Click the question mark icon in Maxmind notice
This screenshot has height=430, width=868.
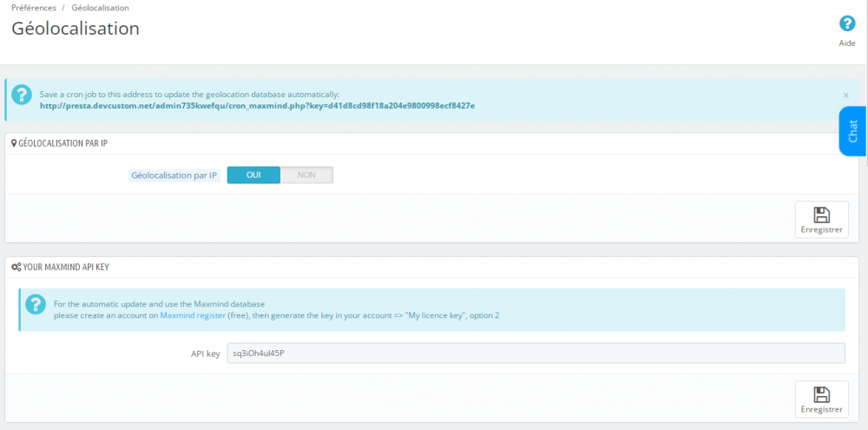[36, 305]
